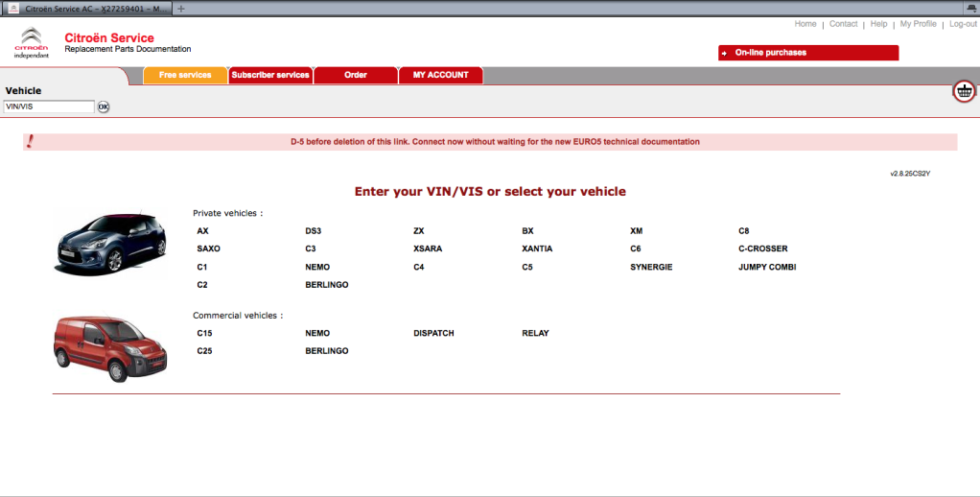Select the Citroën Service browser tab
Screen dimensions: 980x497
[x=87, y=9]
